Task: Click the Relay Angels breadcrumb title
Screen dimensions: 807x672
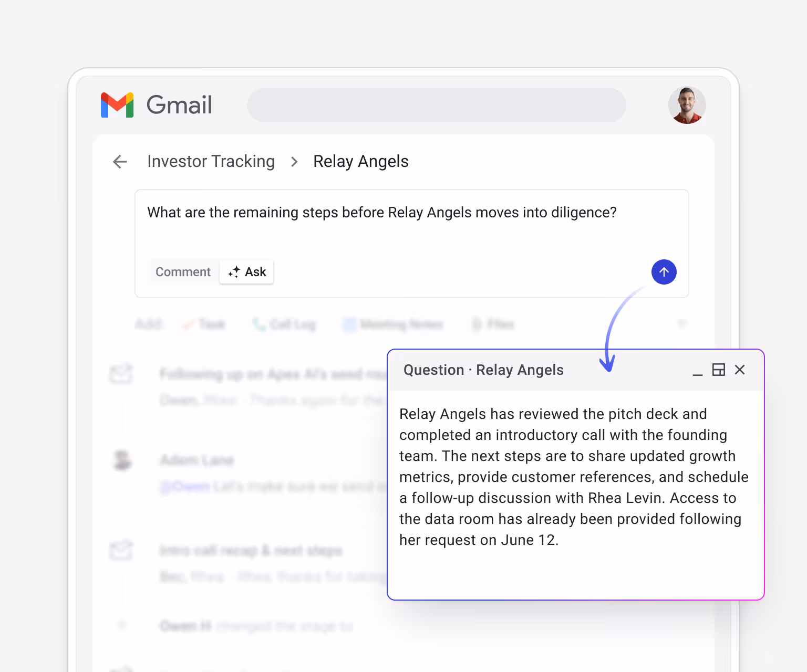Action: coord(360,161)
